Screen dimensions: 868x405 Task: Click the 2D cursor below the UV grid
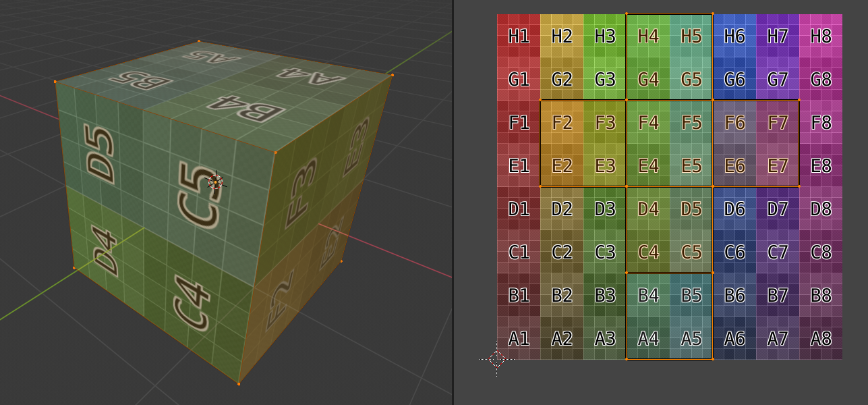click(497, 359)
